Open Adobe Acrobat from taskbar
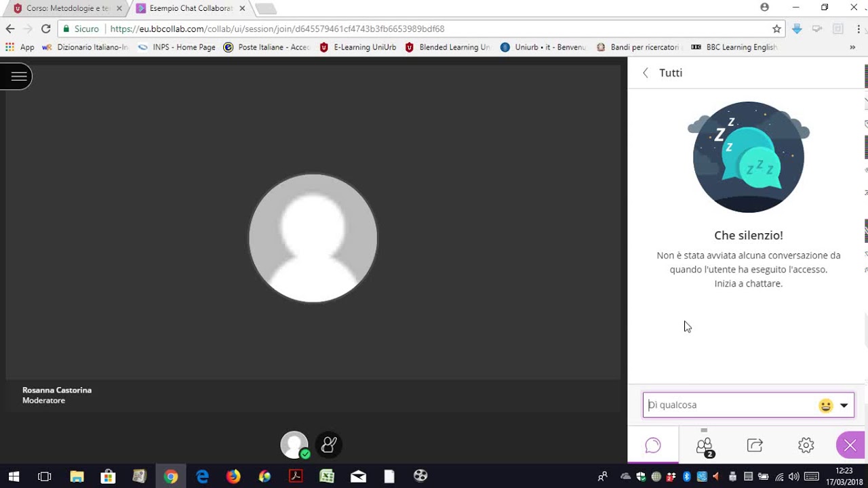 (x=296, y=476)
